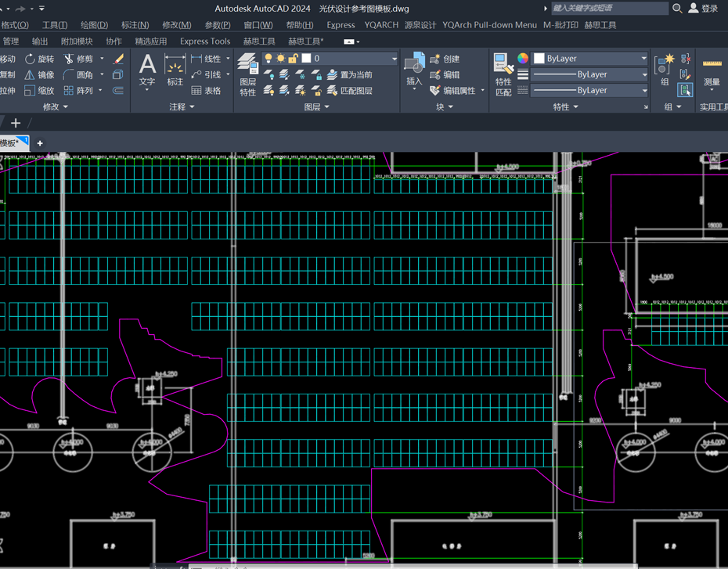728x569 pixels.
Task: Click the layer 0 color swatch
Action: [306, 58]
